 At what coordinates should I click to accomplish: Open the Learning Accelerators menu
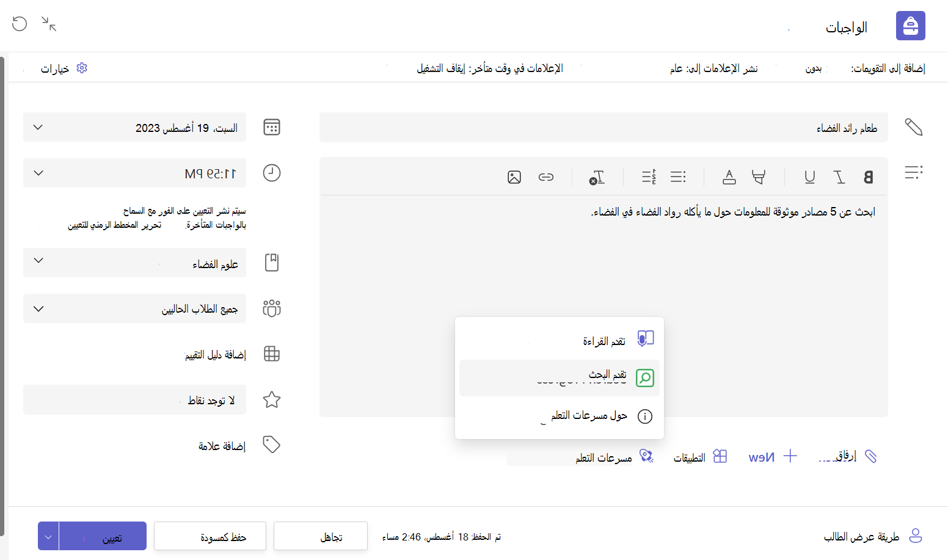[614, 457]
